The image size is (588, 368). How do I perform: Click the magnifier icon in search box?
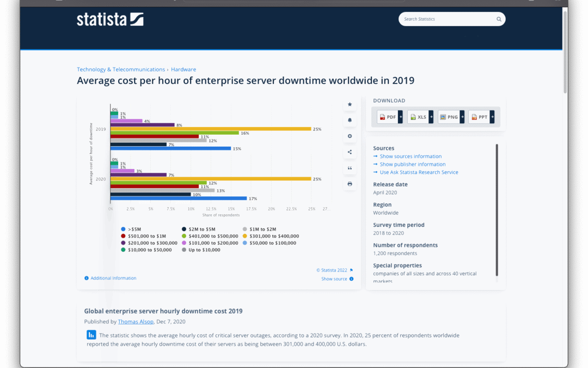pos(499,19)
